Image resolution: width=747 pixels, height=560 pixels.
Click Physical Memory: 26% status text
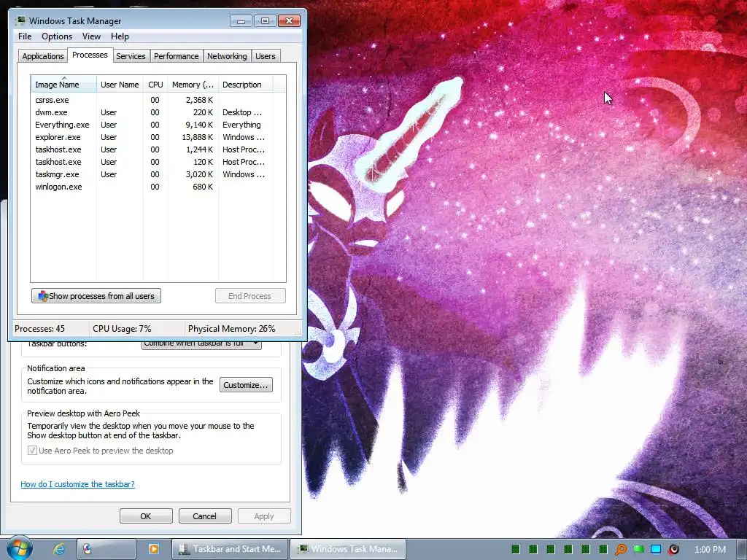[231, 329]
